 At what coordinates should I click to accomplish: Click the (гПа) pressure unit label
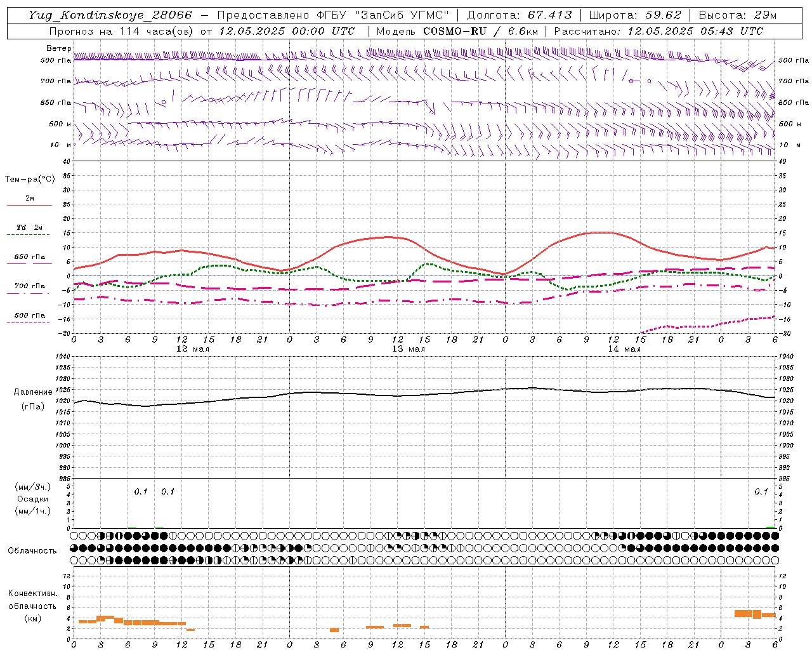click(33, 407)
